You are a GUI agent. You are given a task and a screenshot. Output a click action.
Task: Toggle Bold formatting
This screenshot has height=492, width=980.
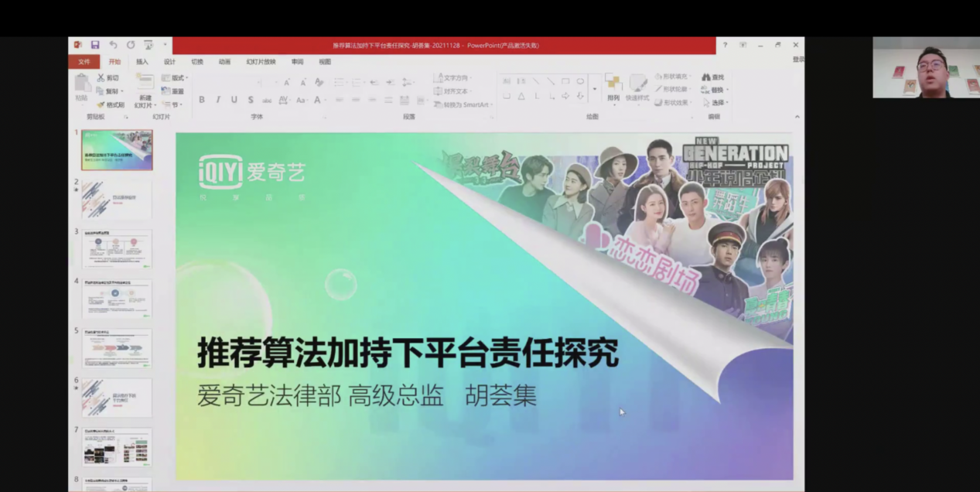click(202, 100)
